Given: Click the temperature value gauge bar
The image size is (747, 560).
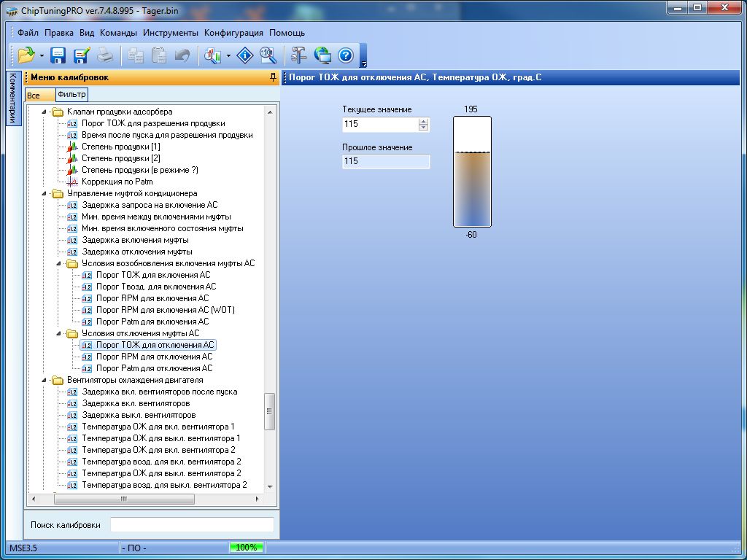Looking at the screenshot, I should click(x=471, y=172).
